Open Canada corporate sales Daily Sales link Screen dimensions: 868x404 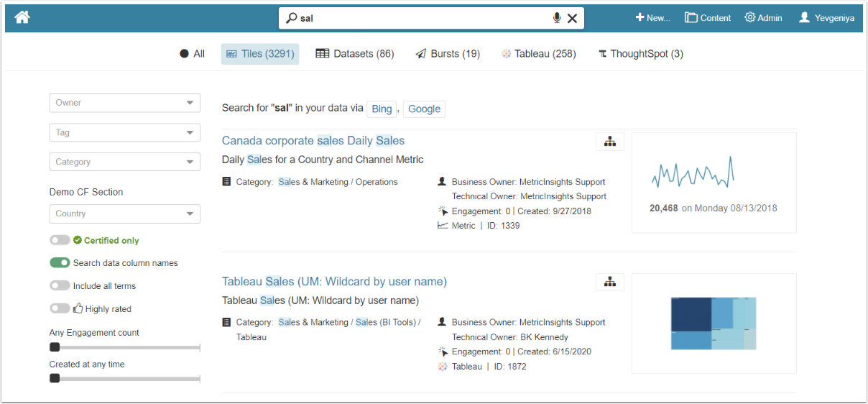tap(313, 141)
